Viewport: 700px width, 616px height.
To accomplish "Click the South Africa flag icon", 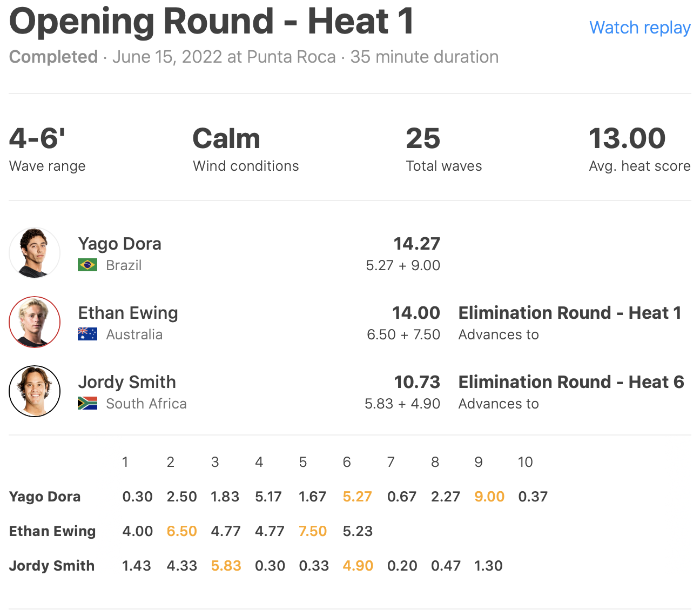I will click(x=87, y=404).
